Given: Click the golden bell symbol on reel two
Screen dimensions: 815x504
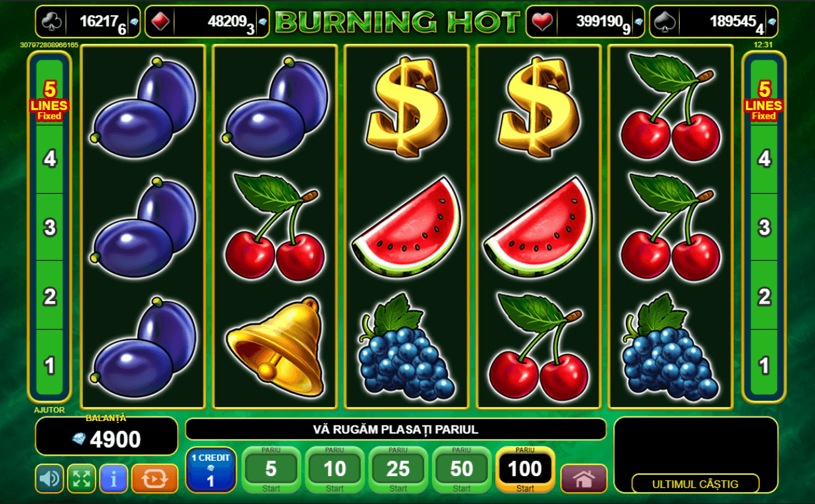Looking at the screenshot, I should [275, 345].
